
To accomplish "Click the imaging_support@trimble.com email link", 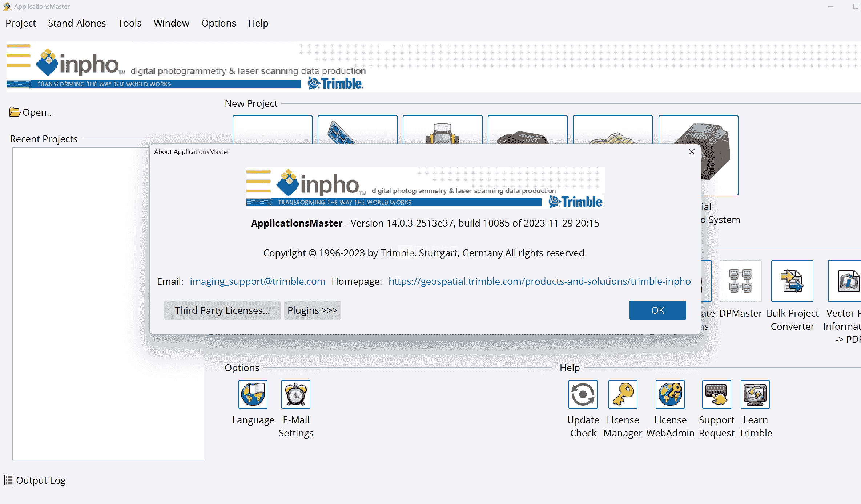I will click(x=257, y=281).
